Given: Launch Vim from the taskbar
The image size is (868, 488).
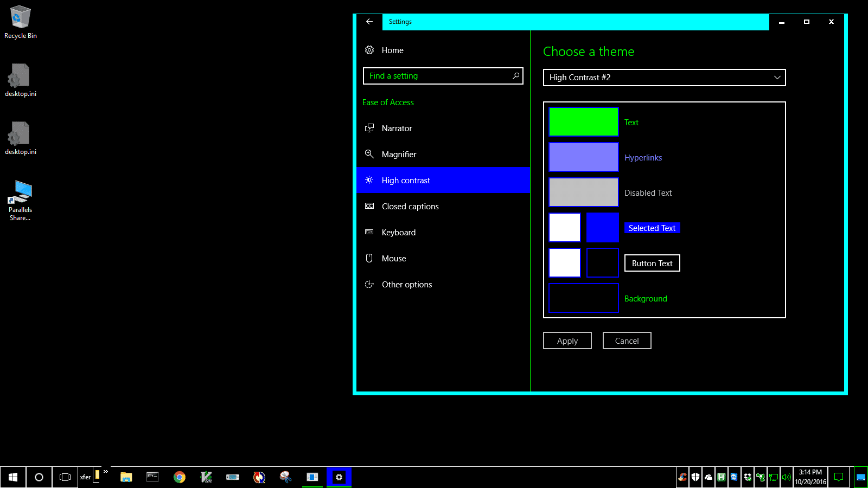Looking at the screenshot, I should tap(206, 477).
